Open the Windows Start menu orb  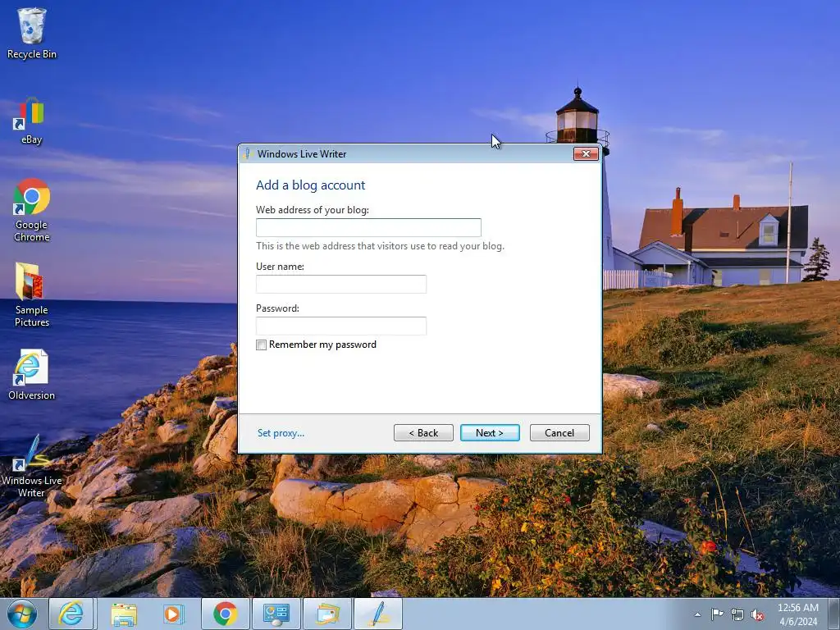coord(22,614)
